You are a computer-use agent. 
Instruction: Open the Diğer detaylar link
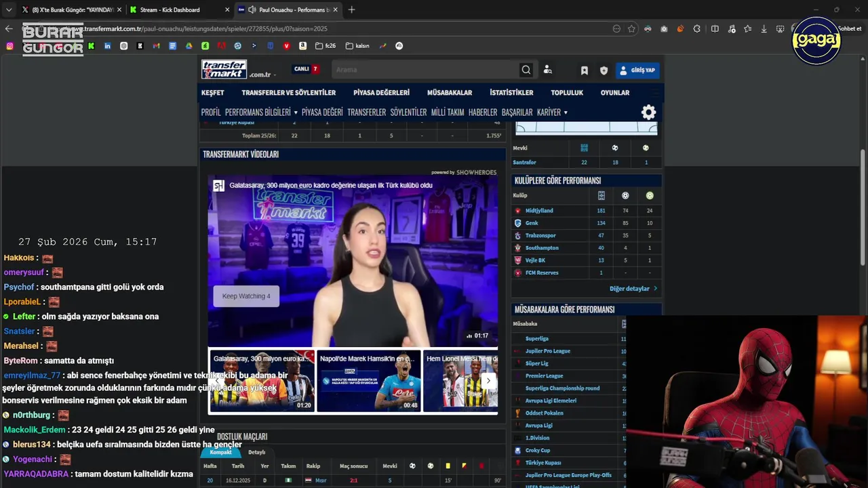pyautogui.click(x=633, y=289)
